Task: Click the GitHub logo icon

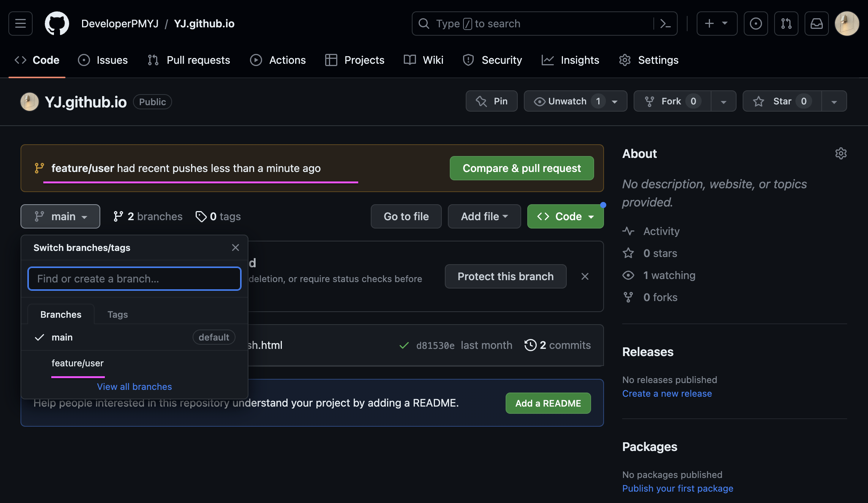Action: 57,24
